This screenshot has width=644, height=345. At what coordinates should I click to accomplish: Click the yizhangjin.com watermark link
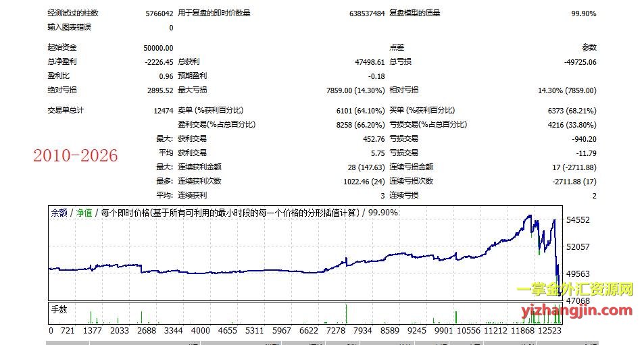coord(577,311)
